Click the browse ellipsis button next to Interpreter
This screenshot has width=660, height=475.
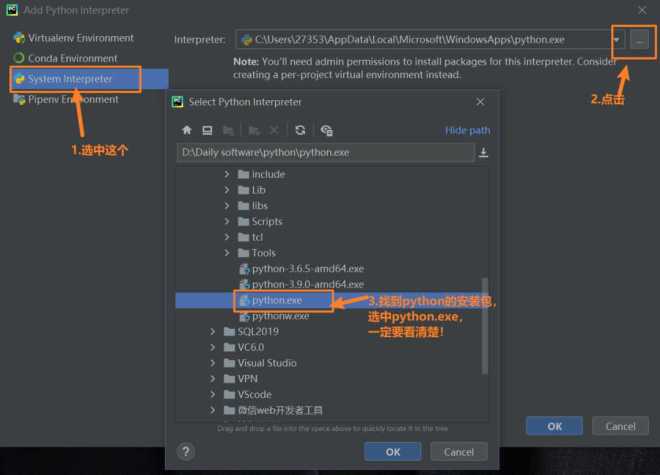(639, 40)
